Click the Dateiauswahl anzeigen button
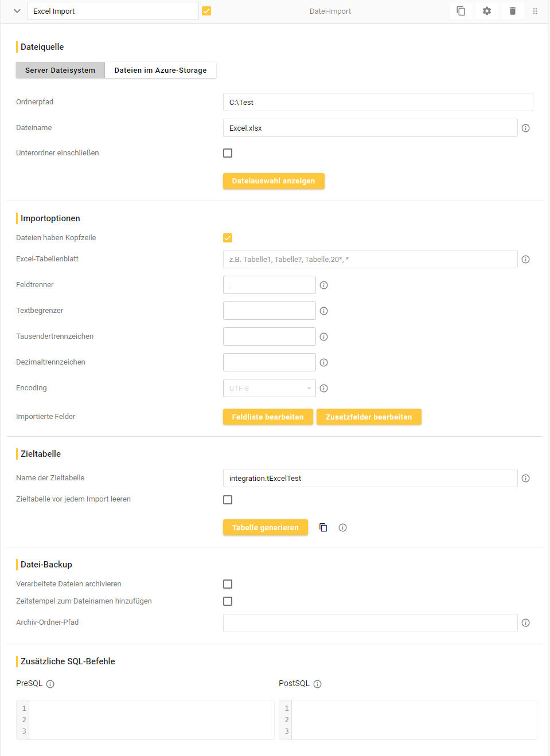 274,181
